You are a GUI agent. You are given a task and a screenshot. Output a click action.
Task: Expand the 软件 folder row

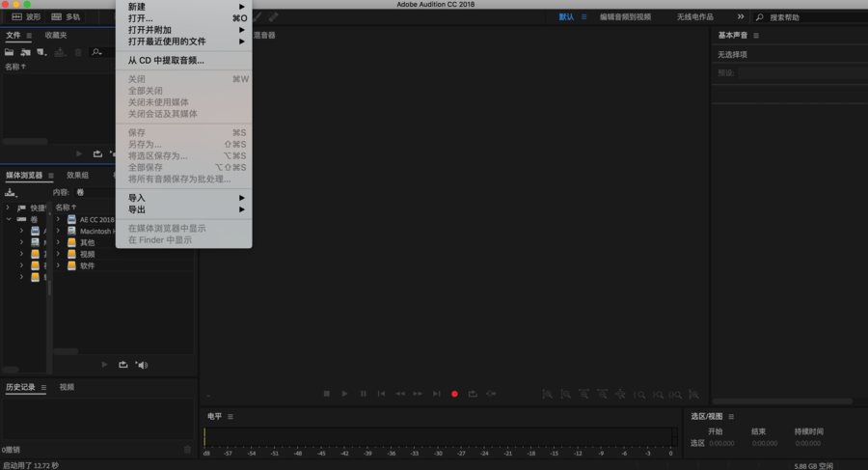(x=58, y=266)
